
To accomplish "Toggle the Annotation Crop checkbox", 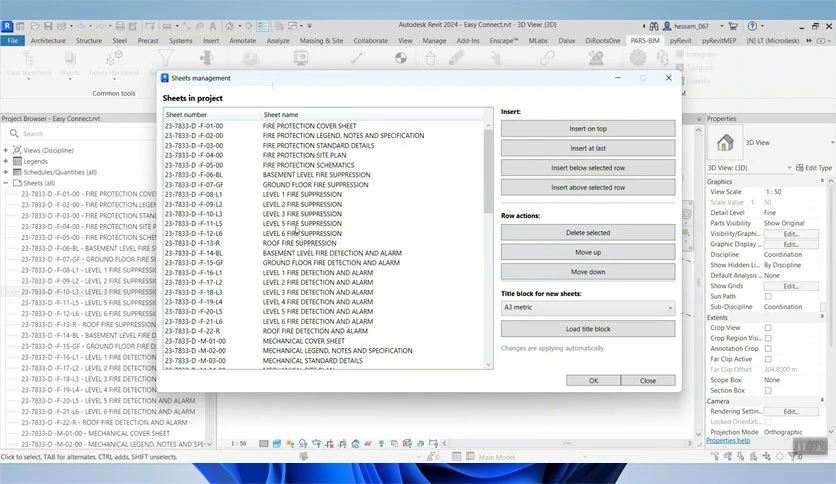I will (x=768, y=349).
